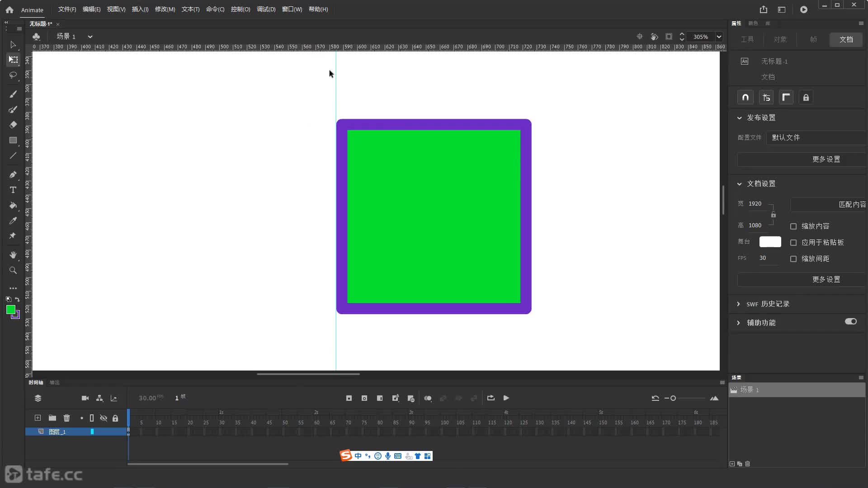Center the stage icon
The image size is (868, 488).
coord(639,37)
